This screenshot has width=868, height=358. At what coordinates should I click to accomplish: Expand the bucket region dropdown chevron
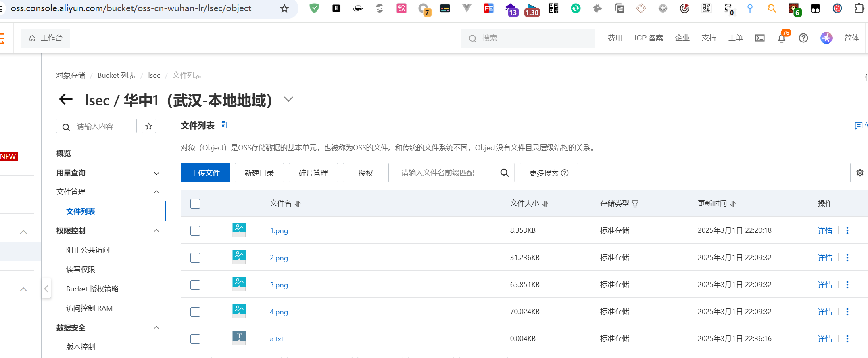tap(288, 99)
